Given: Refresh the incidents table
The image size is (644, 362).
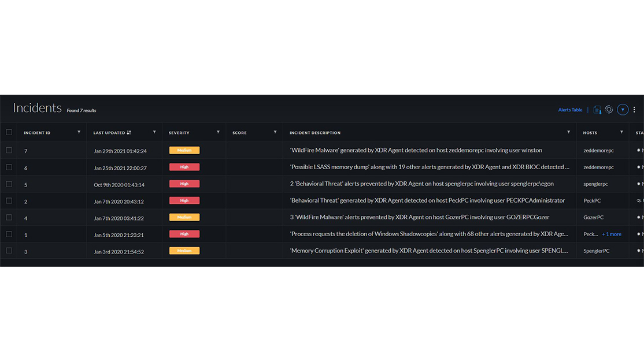Looking at the screenshot, I should pos(609,110).
